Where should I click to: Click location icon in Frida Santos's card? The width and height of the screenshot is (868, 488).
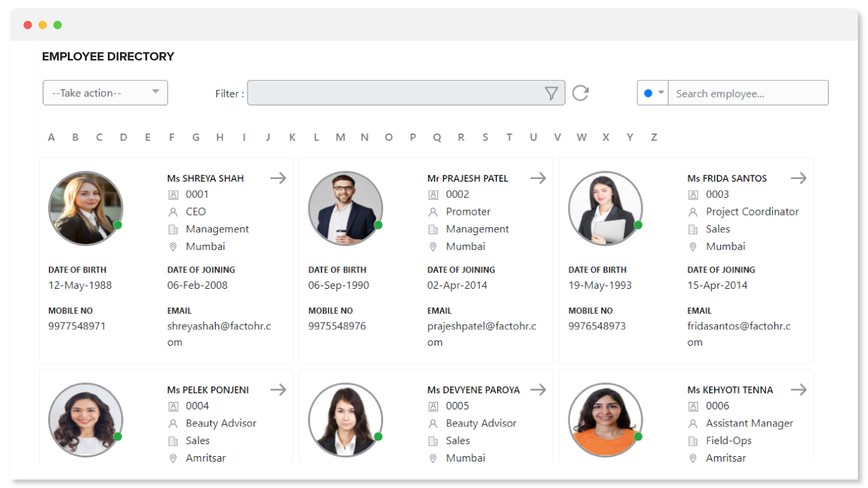pos(693,247)
